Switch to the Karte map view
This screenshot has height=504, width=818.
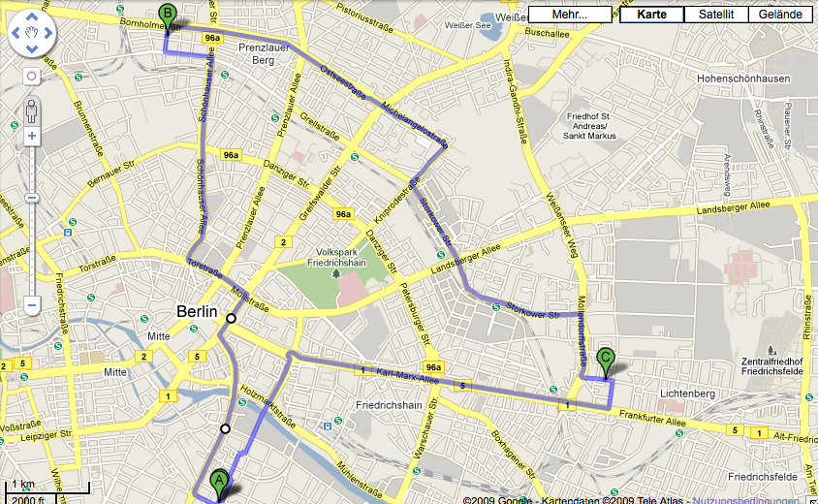tap(651, 15)
